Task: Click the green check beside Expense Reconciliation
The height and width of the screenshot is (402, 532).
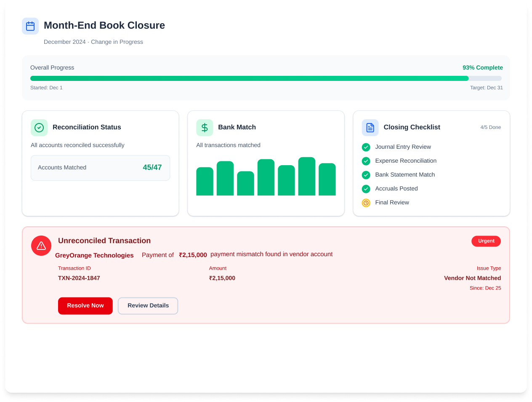Action: click(x=366, y=161)
